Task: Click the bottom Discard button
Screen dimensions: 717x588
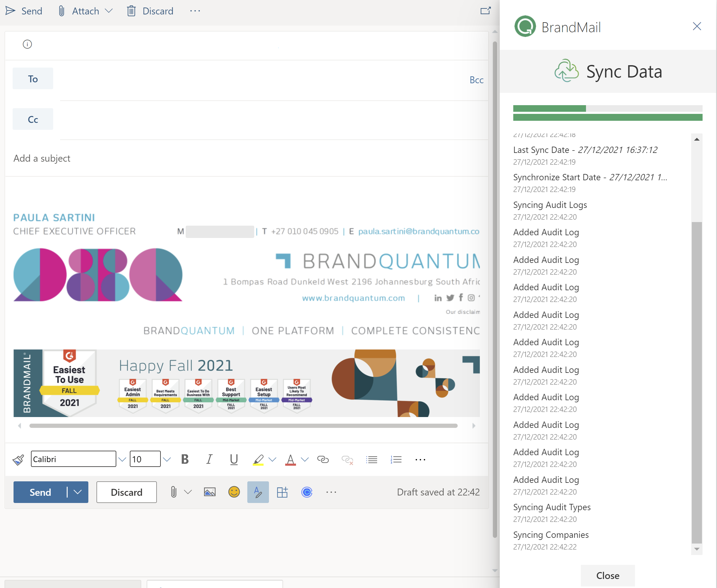Action: [127, 492]
